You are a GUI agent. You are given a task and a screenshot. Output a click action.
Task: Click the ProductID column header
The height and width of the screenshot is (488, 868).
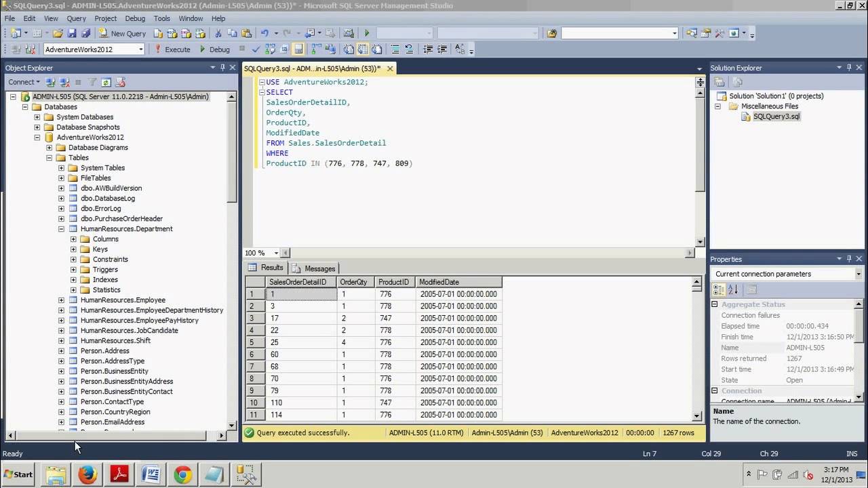point(395,282)
